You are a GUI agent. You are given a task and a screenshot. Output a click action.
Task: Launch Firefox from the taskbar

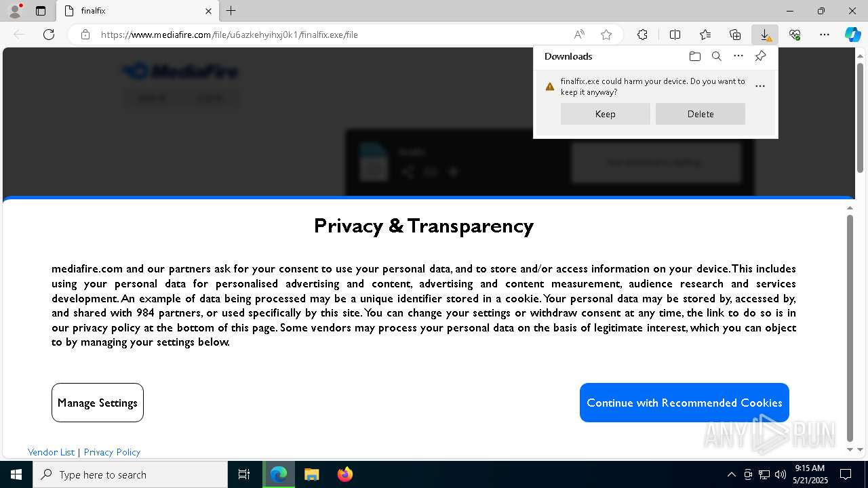point(344,474)
